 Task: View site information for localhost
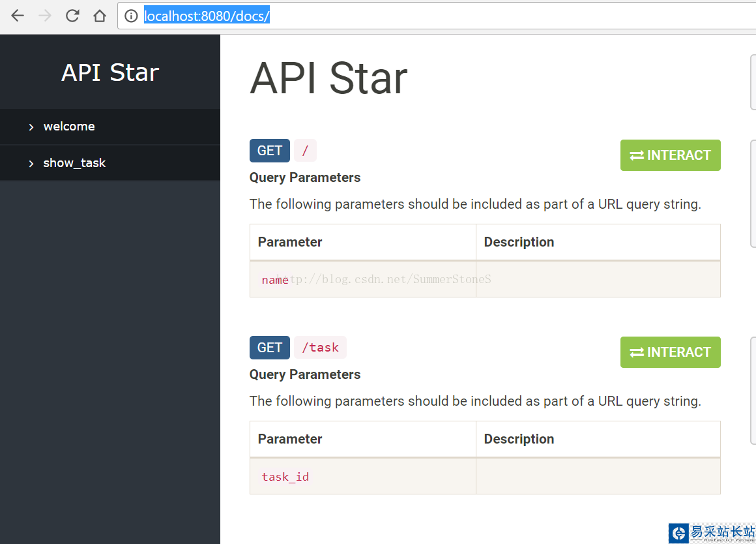[131, 16]
